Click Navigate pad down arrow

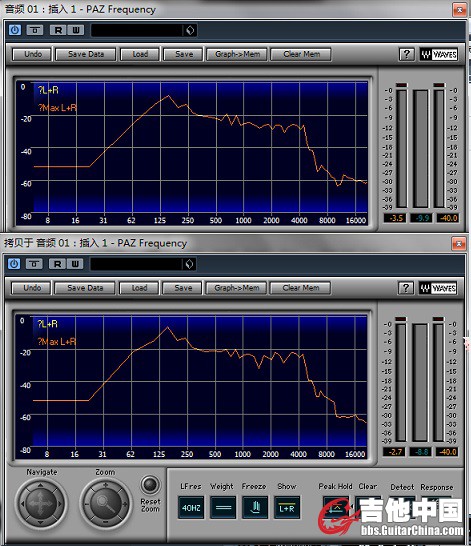coord(41,522)
